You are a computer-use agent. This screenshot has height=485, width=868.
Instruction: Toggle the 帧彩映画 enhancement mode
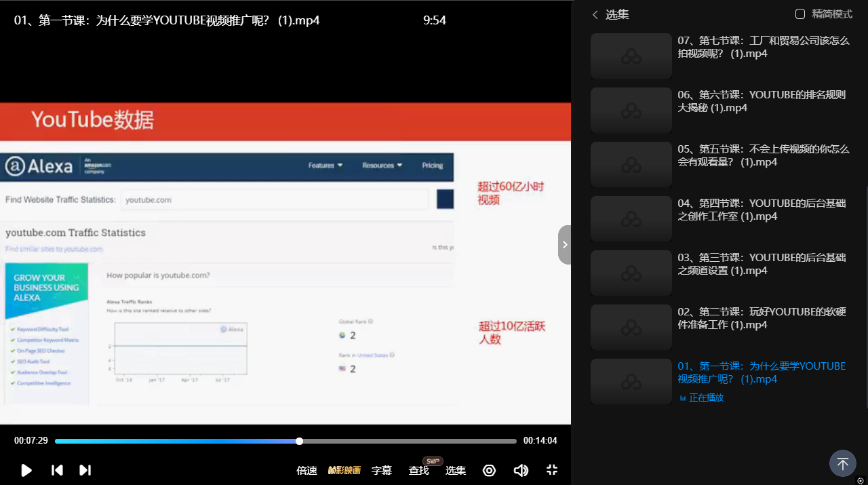344,470
